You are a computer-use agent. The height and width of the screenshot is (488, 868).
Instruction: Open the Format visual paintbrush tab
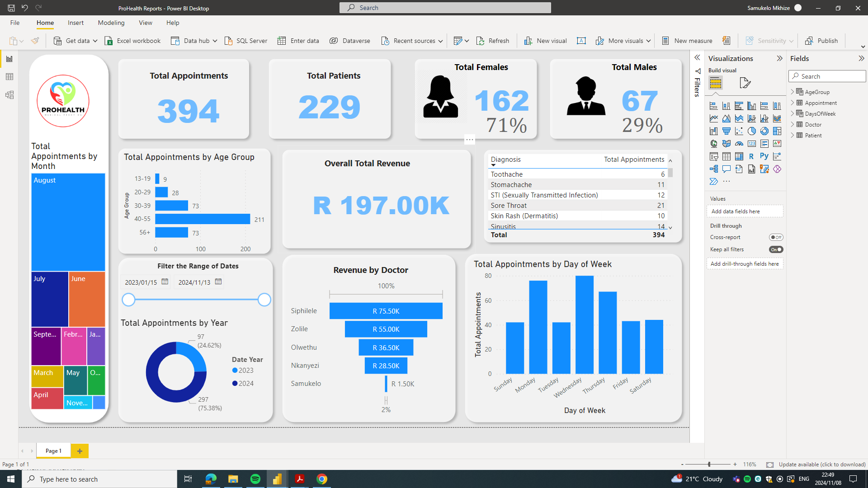tap(745, 83)
